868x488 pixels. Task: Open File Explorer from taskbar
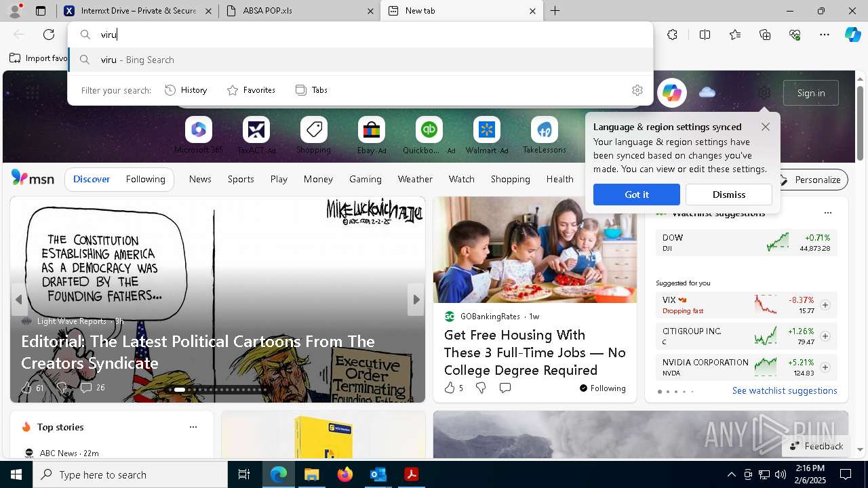pyautogui.click(x=311, y=474)
